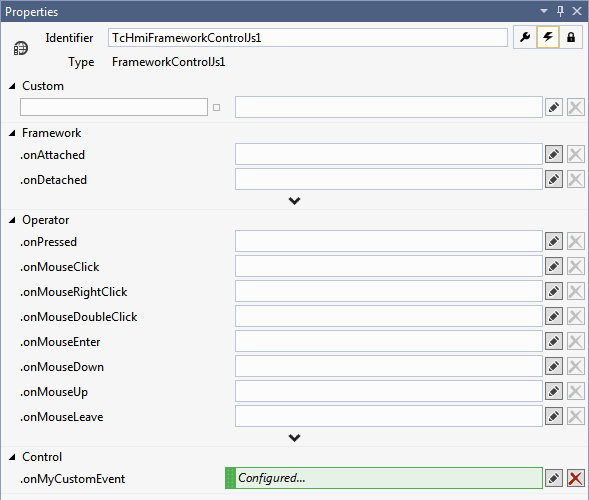The image size is (589, 500).
Task: Edit the Identifier text field
Action: point(308,38)
